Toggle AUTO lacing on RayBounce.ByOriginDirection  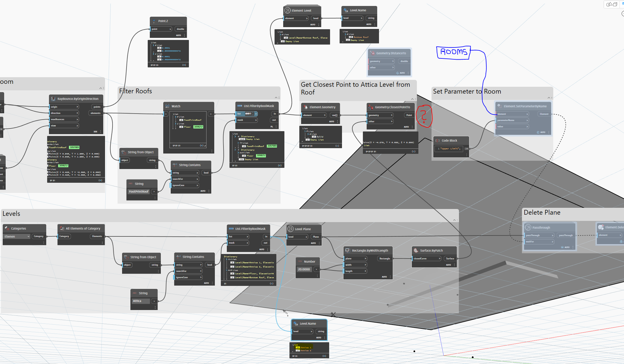coord(96,131)
